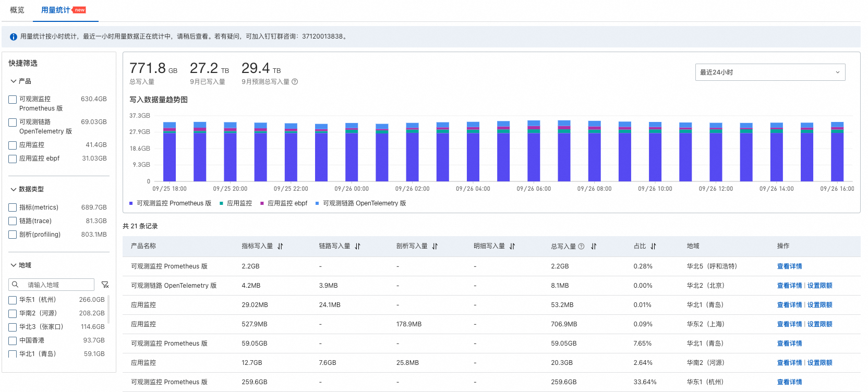Collapse the 地域 filter section
The width and height of the screenshot is (868, 392).
(x=14, y=265)
